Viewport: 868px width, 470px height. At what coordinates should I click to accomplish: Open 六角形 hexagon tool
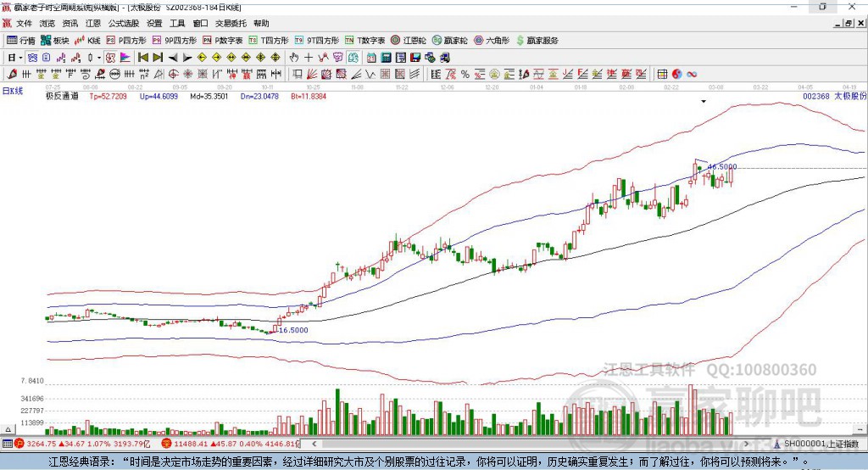[x=492, y=41]
